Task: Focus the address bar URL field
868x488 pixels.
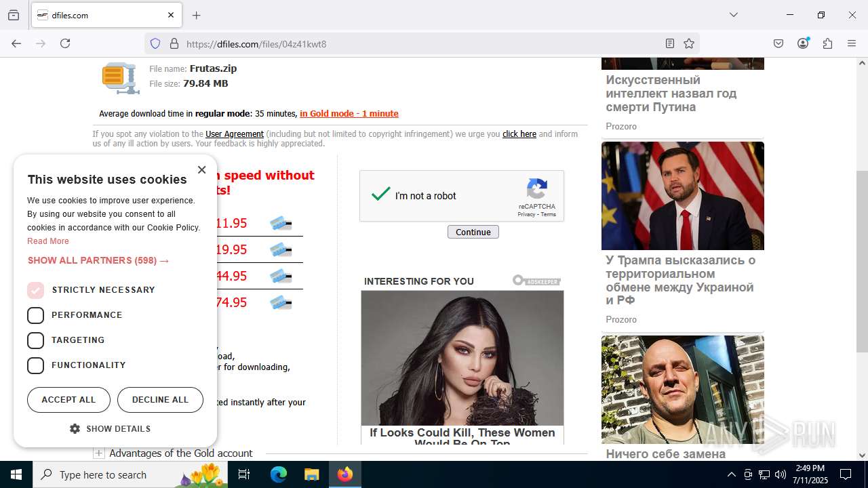Action: click(x=420, y=44)
